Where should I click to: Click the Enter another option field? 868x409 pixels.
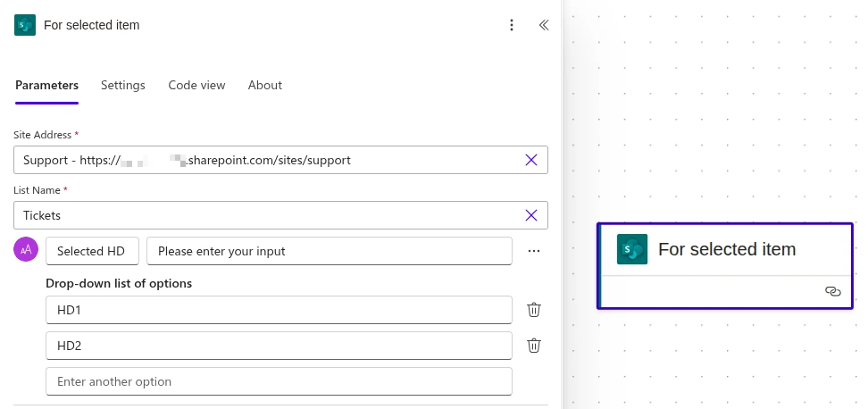click(279, 381)
